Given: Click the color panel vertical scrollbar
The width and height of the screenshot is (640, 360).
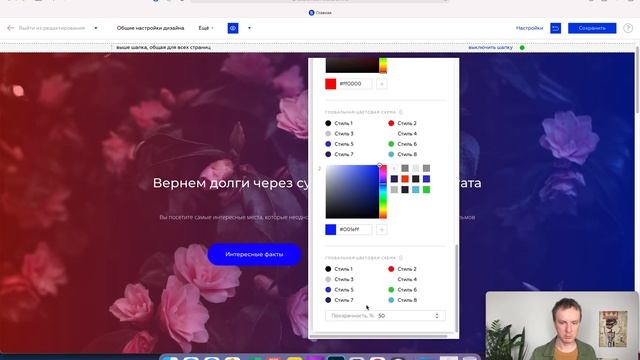Looking at the screenshot, I should tap(456, 288).
